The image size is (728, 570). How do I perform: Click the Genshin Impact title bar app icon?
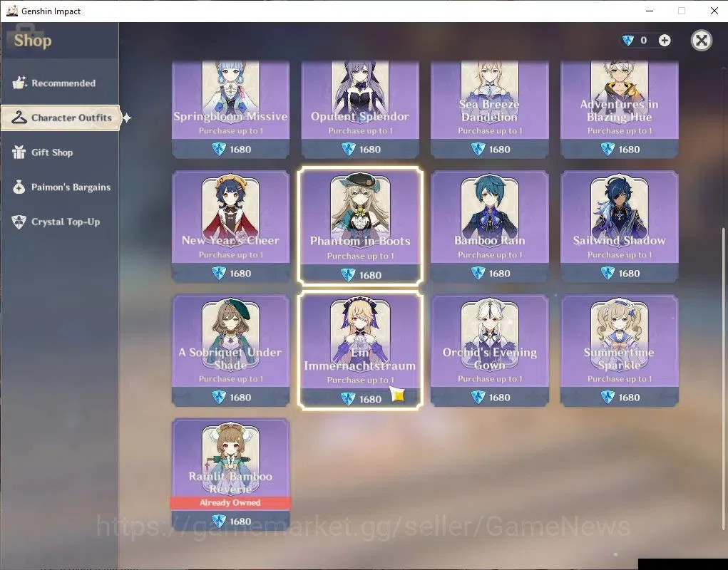pyautogui.click(x=12, y=11)
